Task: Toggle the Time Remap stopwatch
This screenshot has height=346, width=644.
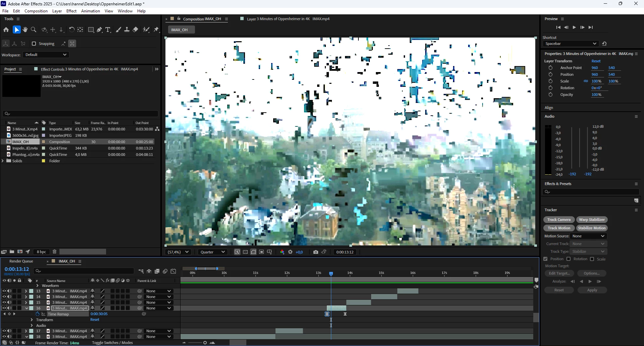Action: point(38,314)
